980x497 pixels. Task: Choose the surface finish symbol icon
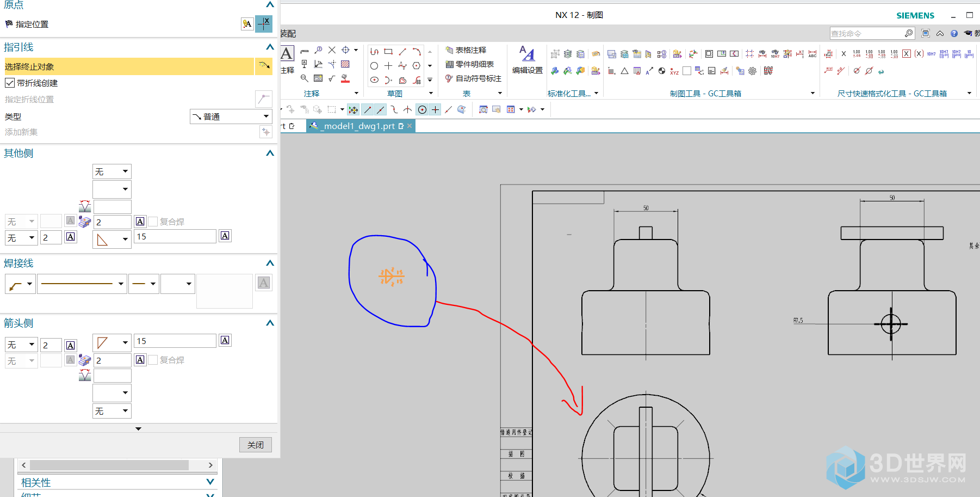(x=332, y=78)
